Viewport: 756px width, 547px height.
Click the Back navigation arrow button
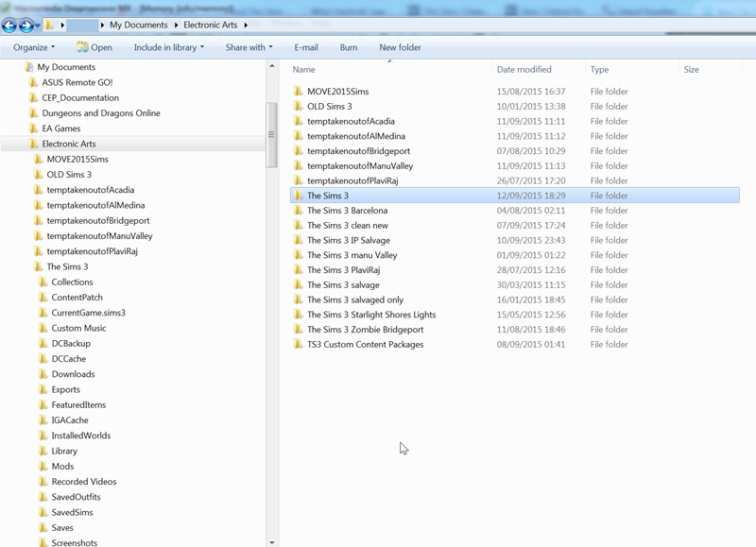(9, 26)
